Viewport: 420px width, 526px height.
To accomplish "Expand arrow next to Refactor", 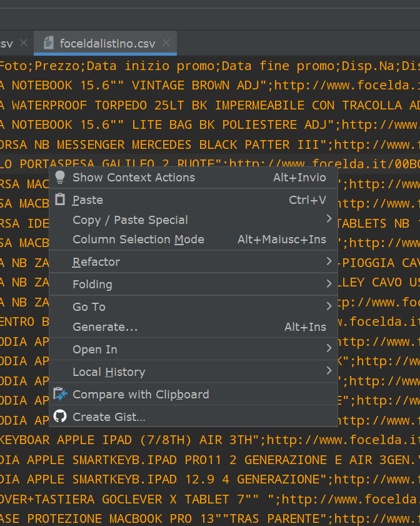I will [x=329, y=261].
